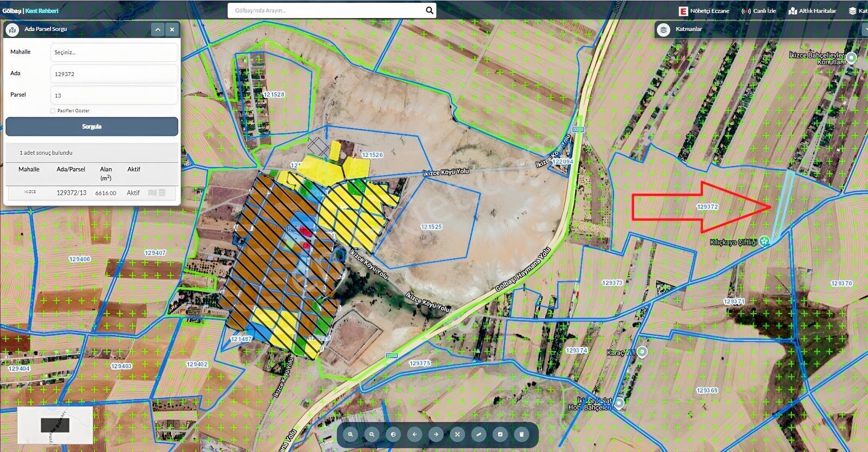Click the Kılıçkaya Çiftliği map marker

coord(764,241)
